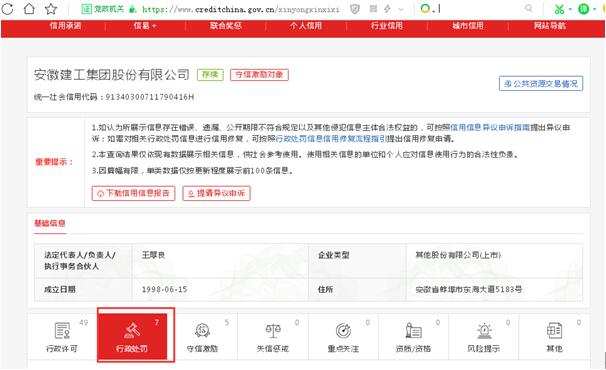Expand the dropdown arrow beside the lightning icon
This screenshot has height=370, width=606.
[401, 9]
